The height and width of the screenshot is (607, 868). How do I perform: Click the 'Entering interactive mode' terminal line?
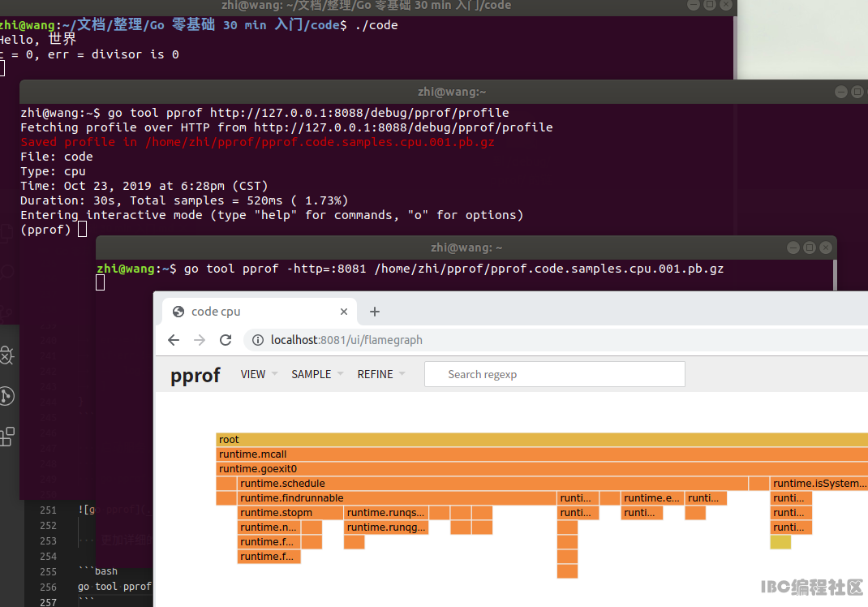pyautogui.click(x=272, y=215)
